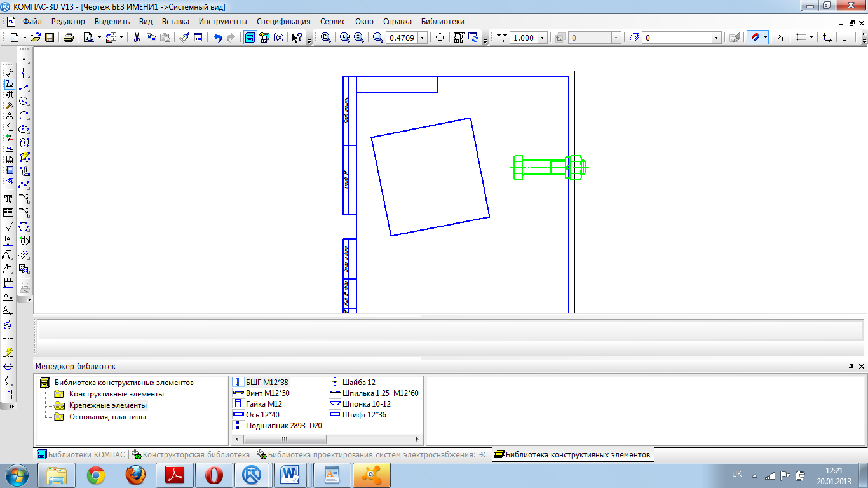Image resolution: width=868 pixels, height=488 pixels.
Task: Open the zoom scale dropdown
Action: (423, 38)
